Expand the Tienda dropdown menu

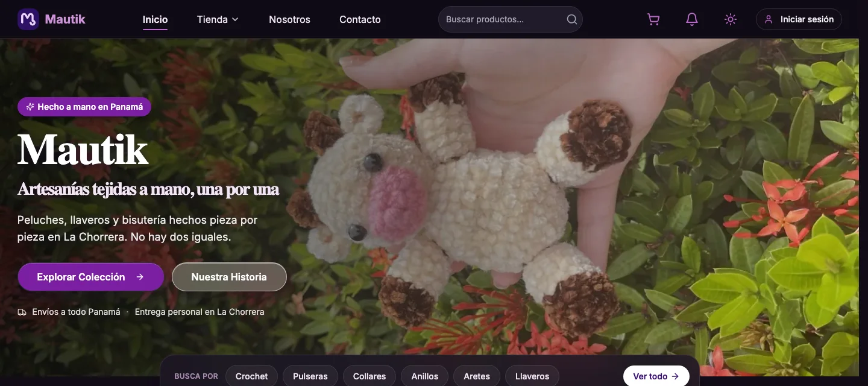click(x=218, y=19)
